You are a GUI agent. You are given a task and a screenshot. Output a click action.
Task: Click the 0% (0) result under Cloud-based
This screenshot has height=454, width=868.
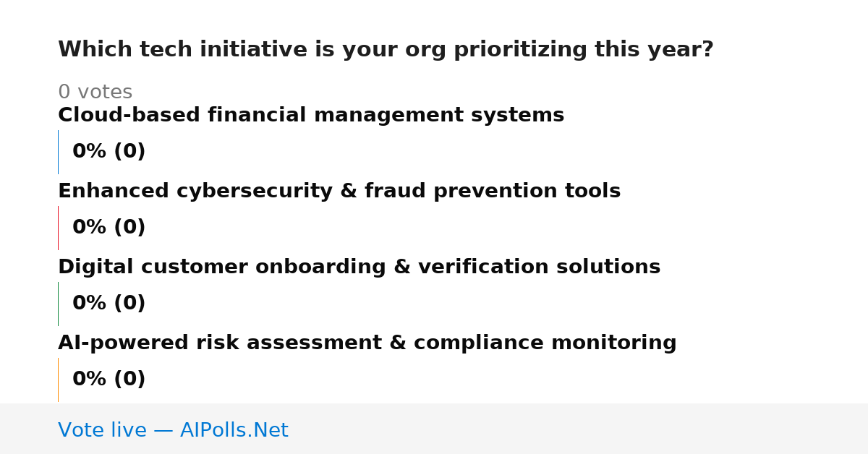coord(109,152)
